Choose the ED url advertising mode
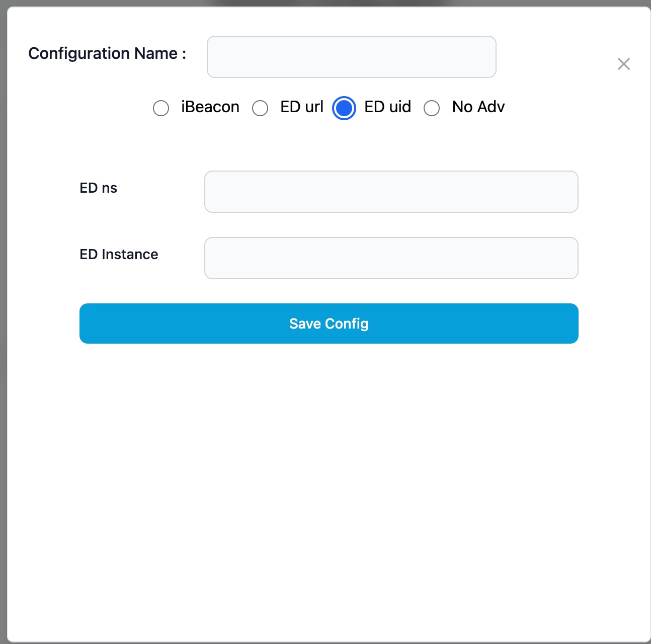 tap(261, 108)
